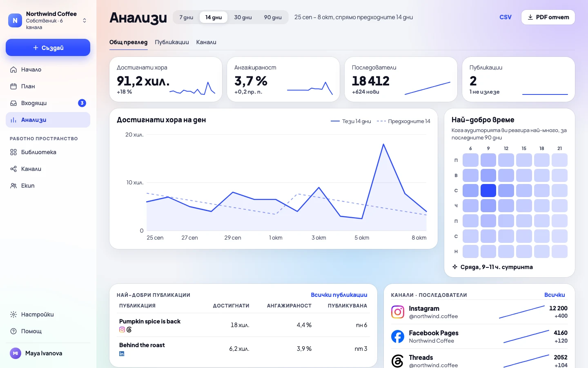588x368 pixels.
Task: Click the darkest heatmap cell Wednesday at 9
Action: (488, 191)
